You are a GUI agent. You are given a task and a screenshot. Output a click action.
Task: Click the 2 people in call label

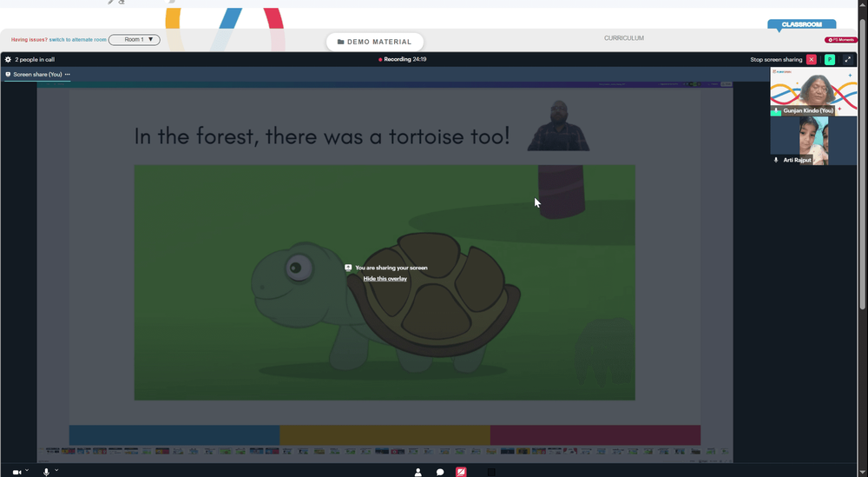click(35, 59)
